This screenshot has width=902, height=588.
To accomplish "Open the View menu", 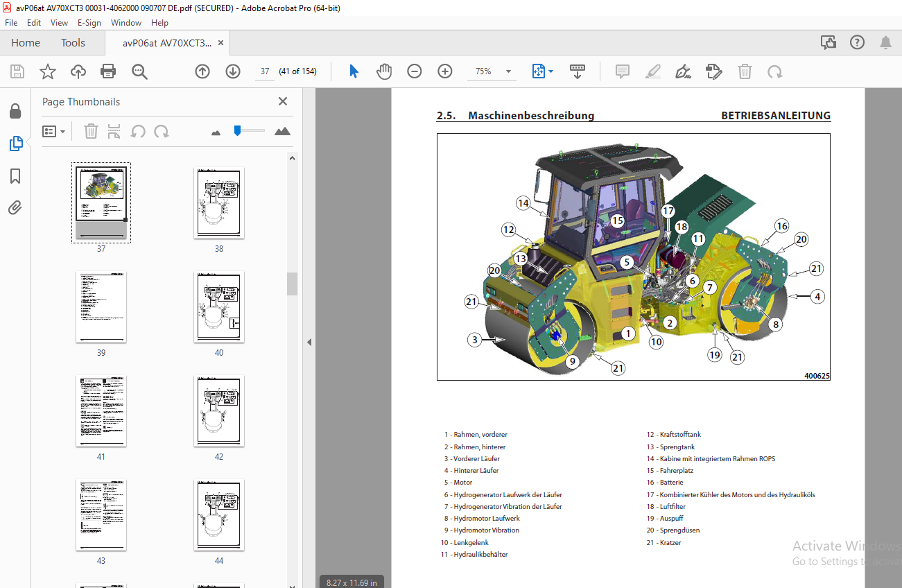I will tap(59, 23).
